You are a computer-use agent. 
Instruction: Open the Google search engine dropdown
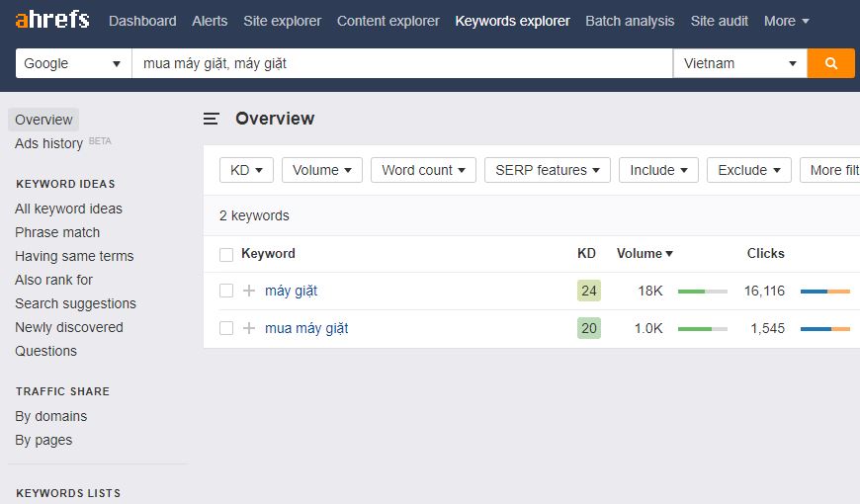73,63
